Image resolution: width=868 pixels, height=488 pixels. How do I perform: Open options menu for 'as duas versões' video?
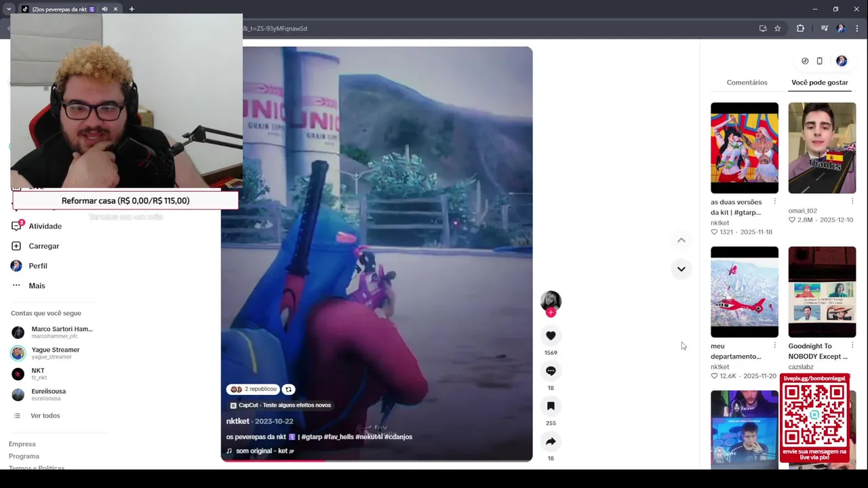[774, 201]
